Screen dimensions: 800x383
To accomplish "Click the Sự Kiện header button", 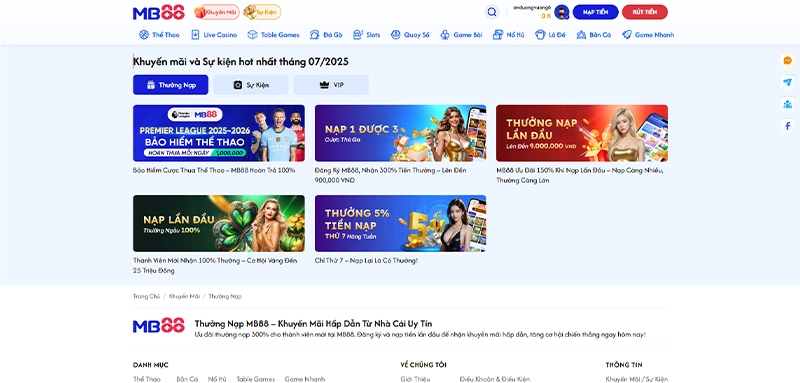I will point(262,12).
